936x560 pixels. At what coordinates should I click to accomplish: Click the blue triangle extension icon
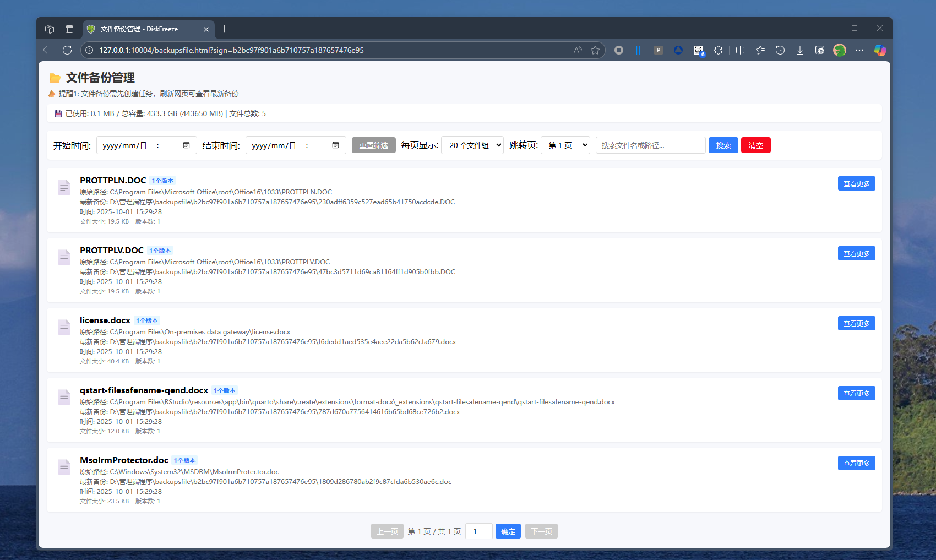click(678, 50)
